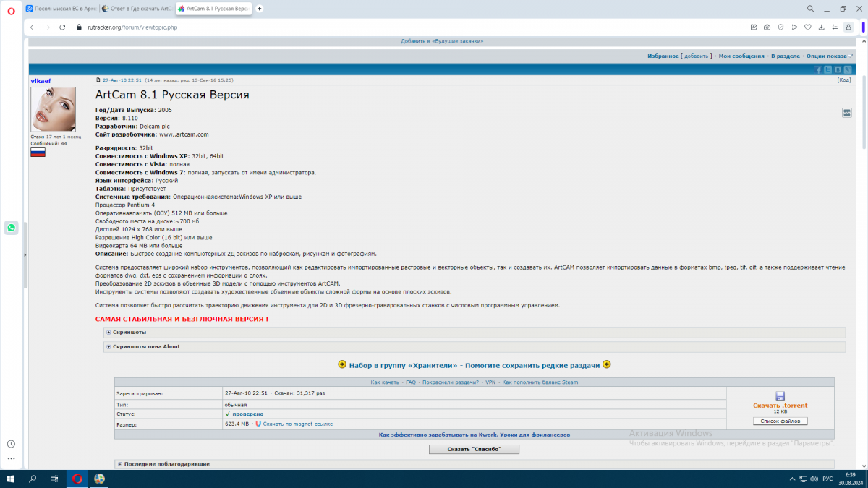This screenshot has height=488, width=868.
Task: Open the tab search magnifier
Action: [x=810, y=9]
